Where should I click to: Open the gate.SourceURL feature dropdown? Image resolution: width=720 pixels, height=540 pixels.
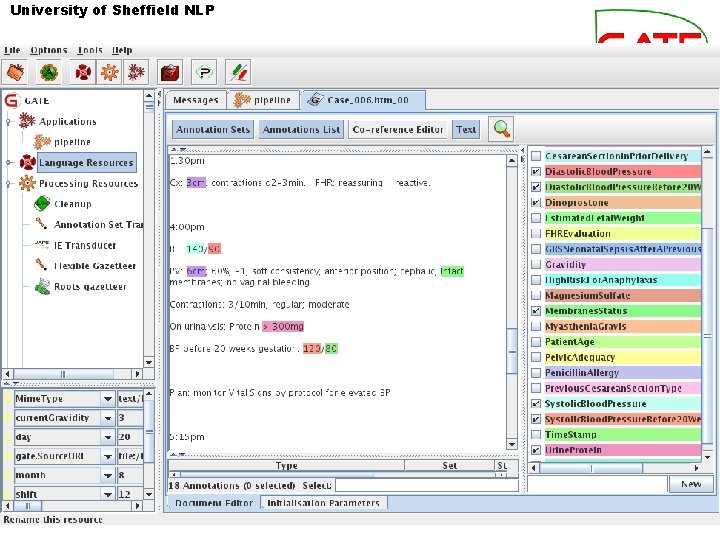pos(107,456)
